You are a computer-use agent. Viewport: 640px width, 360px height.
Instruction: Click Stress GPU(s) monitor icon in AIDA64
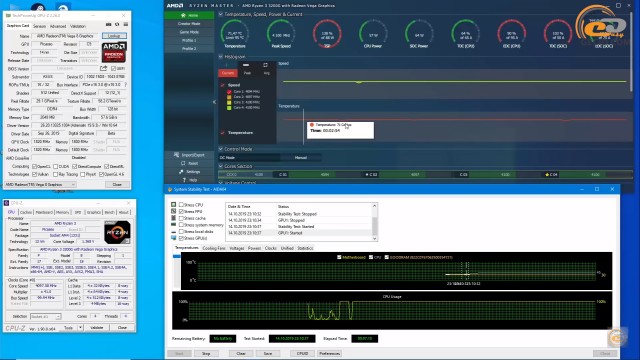[x=174, y=238]
